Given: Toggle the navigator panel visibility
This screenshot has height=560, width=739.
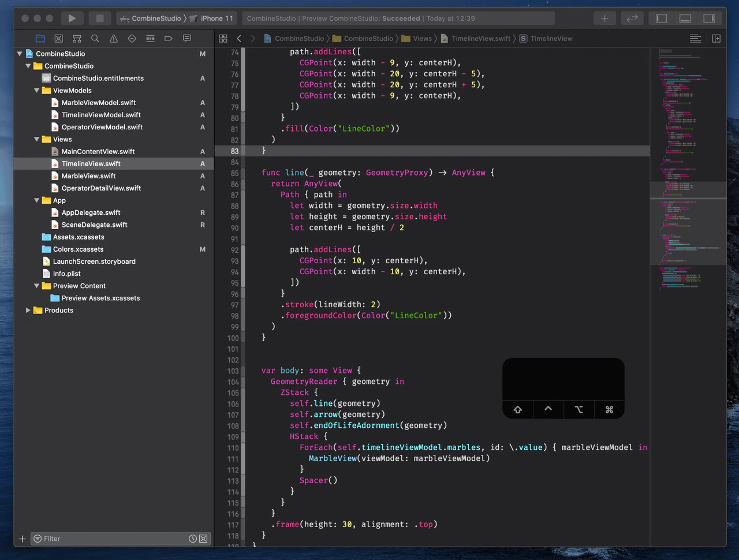Looking at the screenshot, I should click(x=662, y=18).
